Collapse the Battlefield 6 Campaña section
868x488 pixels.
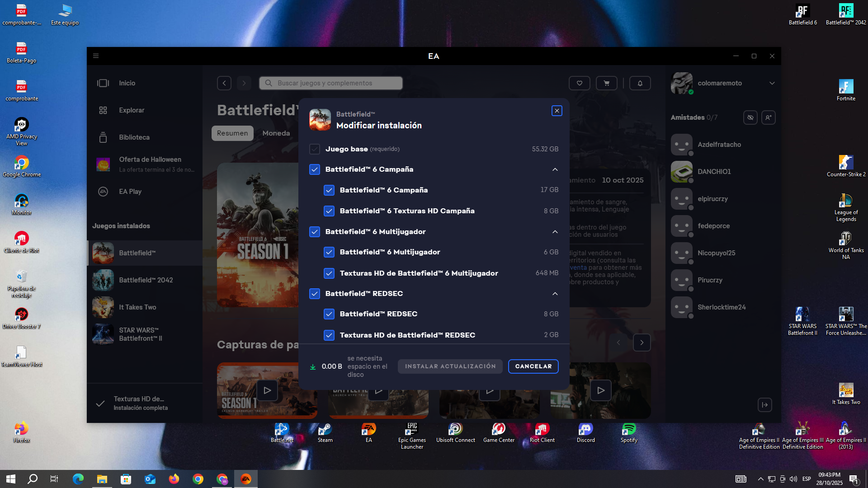pos(555,169)
